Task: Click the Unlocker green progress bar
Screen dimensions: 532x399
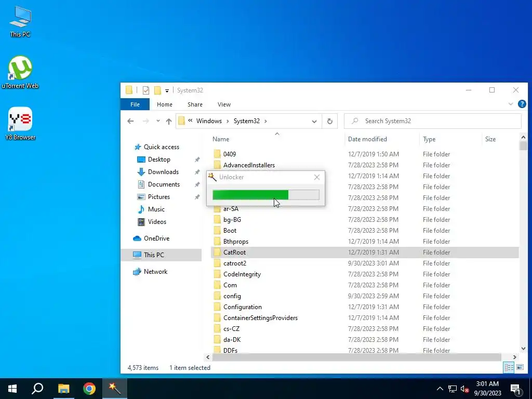Action: pos(266,195)
